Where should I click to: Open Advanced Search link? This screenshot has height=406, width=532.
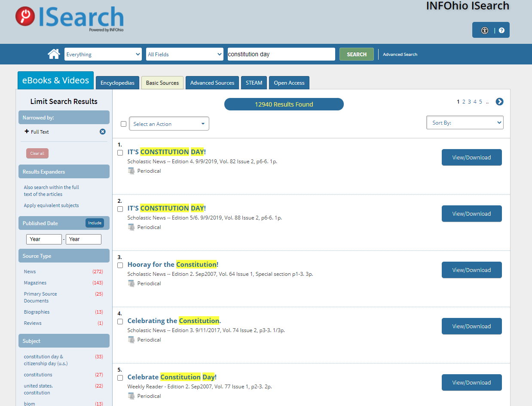click(x=400, y=55)
